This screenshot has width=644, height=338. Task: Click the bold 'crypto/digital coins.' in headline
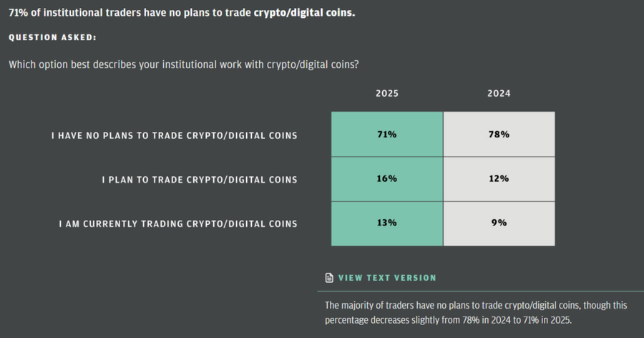tap(304, 13)
